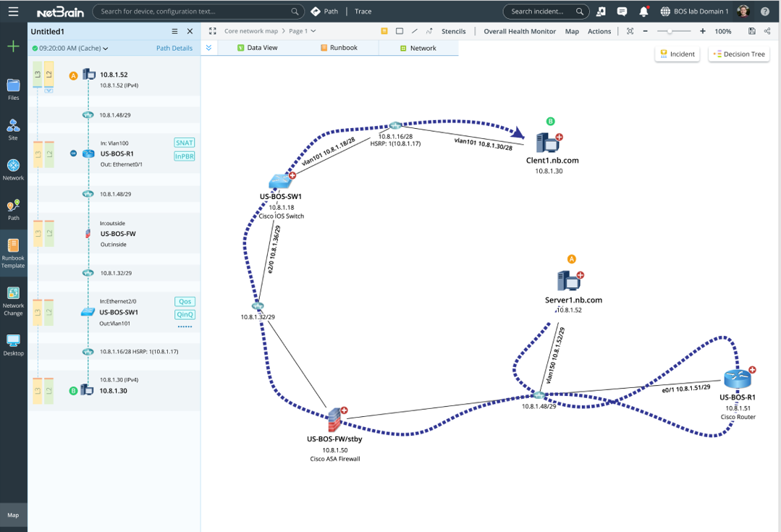The width and height of the screenshot is (781, 532).
Task: Click the Decision Tree button
Action: coord(738,54)
